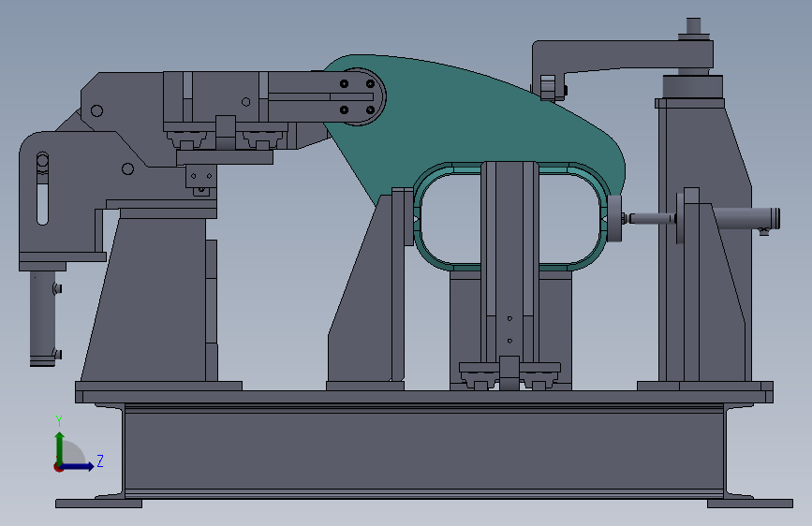Screen dimensions: 812x526
Task: Select the round plate with four bolt holes
Action: tap(358, 96)
